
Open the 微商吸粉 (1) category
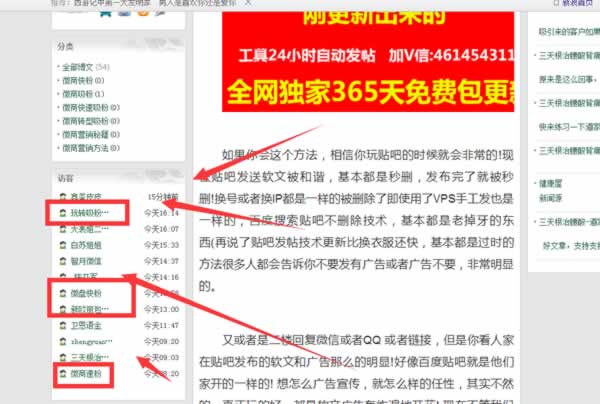83,94
